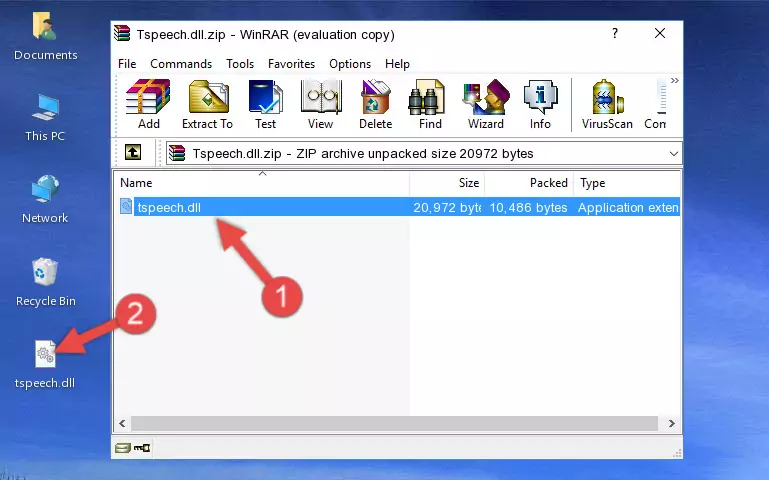This screenshot has width=769, height=480.
Task: Click the partially visible Convert toolbar icon
Action: (655, 104)
